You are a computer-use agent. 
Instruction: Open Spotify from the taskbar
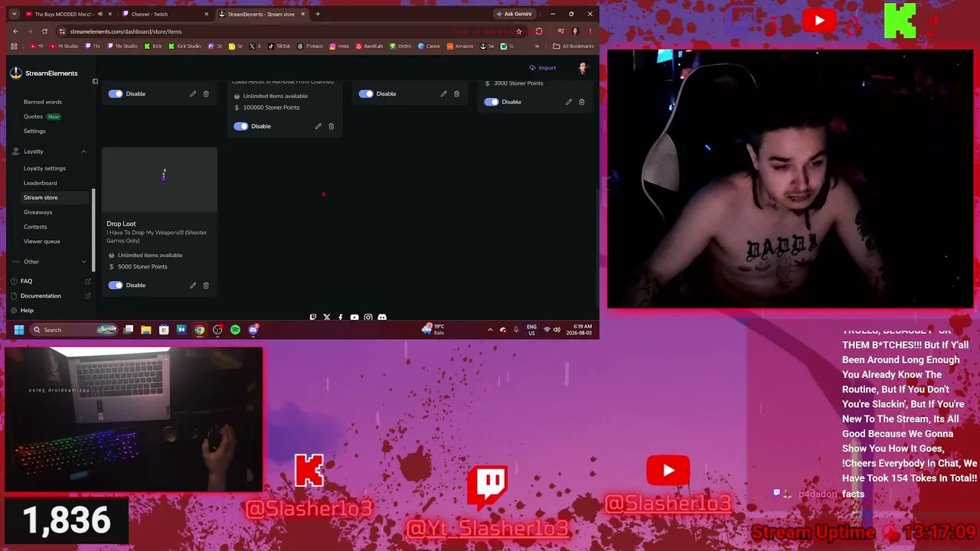(x=235, y=330)
